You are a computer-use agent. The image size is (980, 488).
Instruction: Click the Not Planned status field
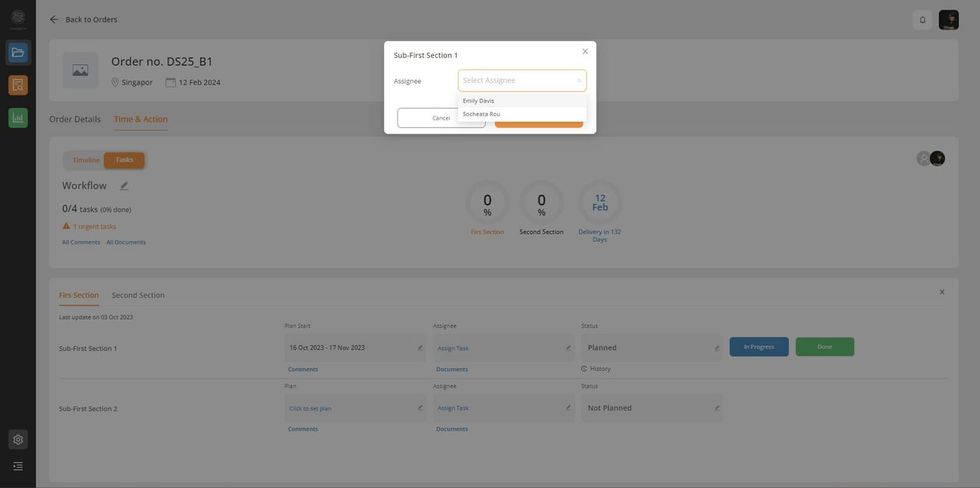tap(652, 408)
